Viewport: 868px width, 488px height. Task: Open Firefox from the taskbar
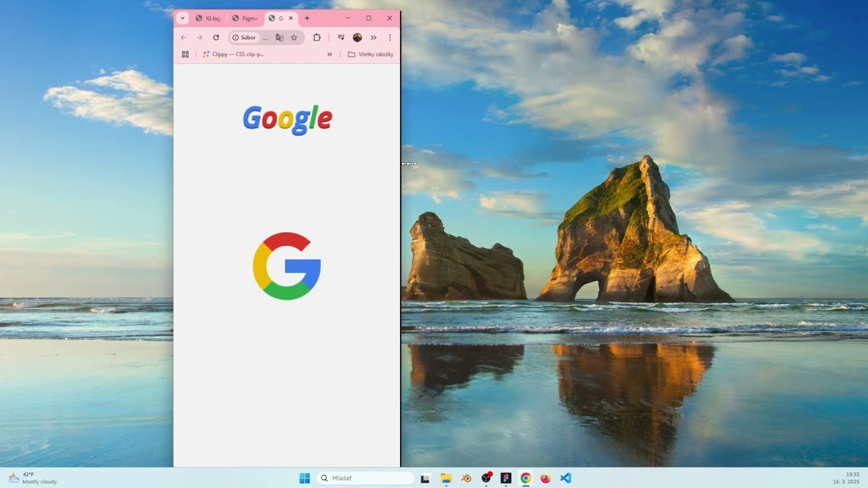point(545,478)
